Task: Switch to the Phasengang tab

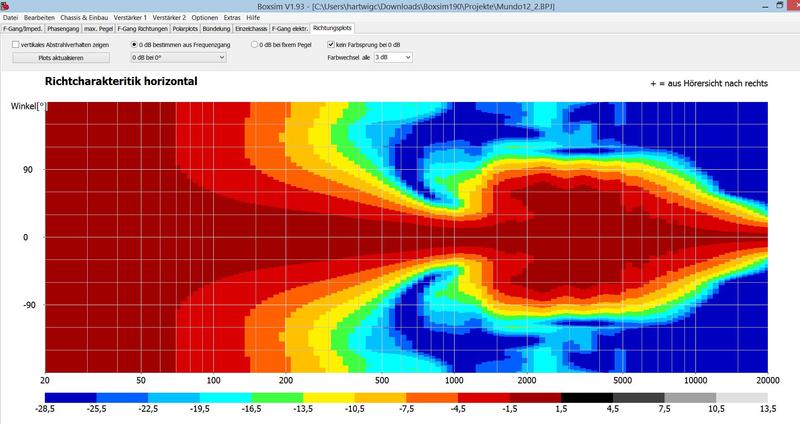Action: 63,29
